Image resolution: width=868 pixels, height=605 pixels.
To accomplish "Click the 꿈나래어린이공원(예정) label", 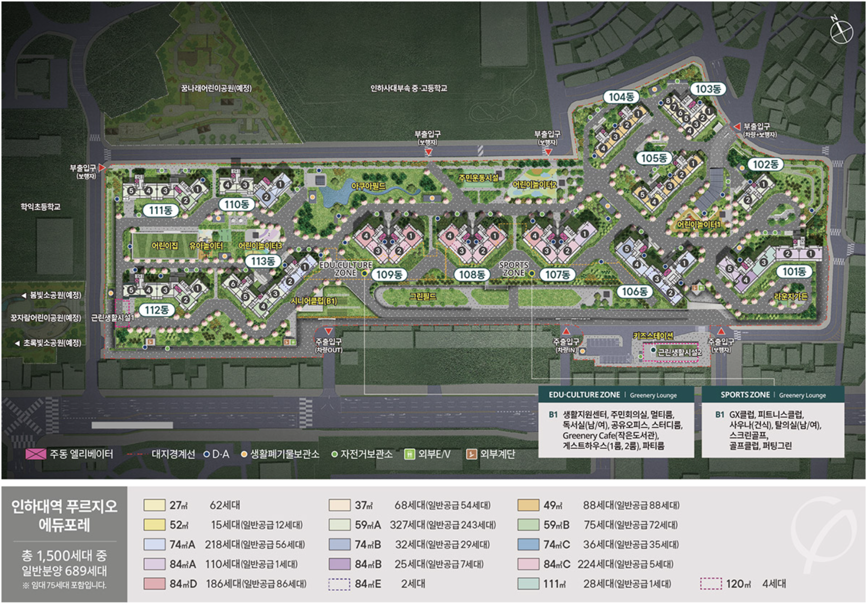I will click(x=216, y=88).
